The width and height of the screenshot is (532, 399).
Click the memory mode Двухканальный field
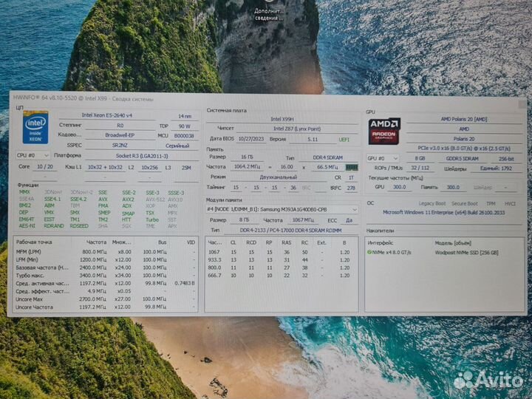pyautogui.click(x=279, y=177)
